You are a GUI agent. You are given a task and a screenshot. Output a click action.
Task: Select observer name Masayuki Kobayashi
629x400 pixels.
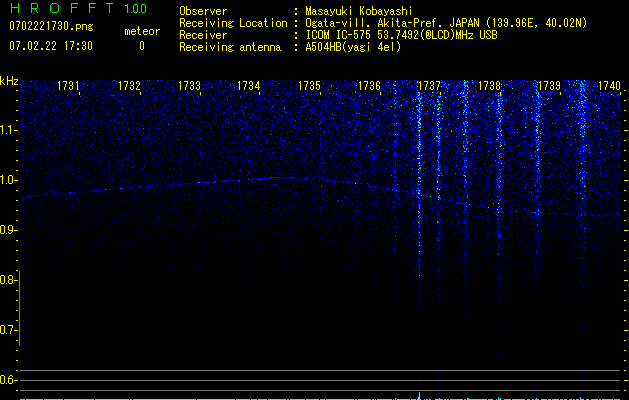point(358,11)
